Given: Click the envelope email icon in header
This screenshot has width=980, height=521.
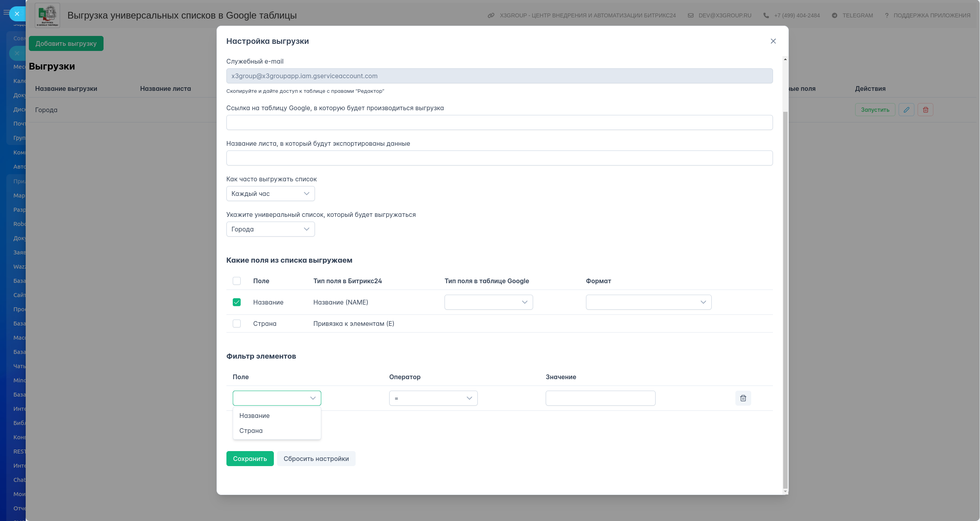Looking at the screenshot, I should [x=690, y=15].
